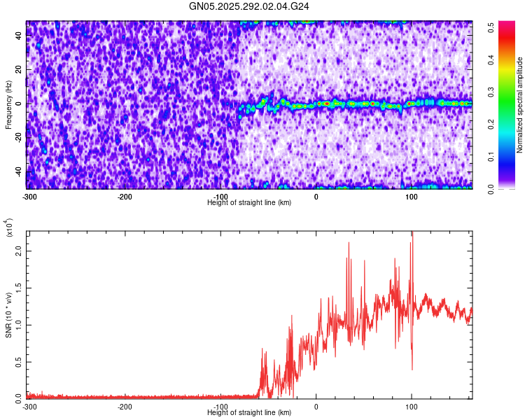The image size is (525, 420).
Task: Click the 0.5 tick label on the colorbar
Action: click(x=491, y=24)
